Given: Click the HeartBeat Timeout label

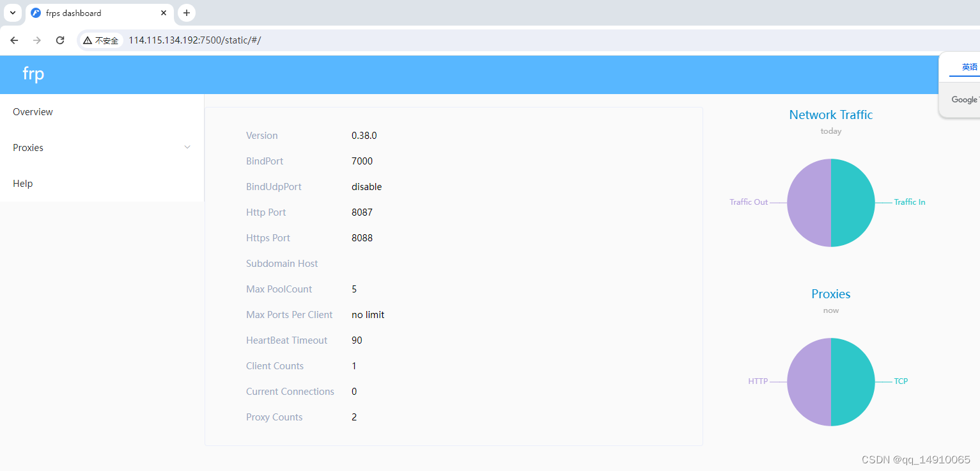Looking at the screenshot, I should click(286, 340).
